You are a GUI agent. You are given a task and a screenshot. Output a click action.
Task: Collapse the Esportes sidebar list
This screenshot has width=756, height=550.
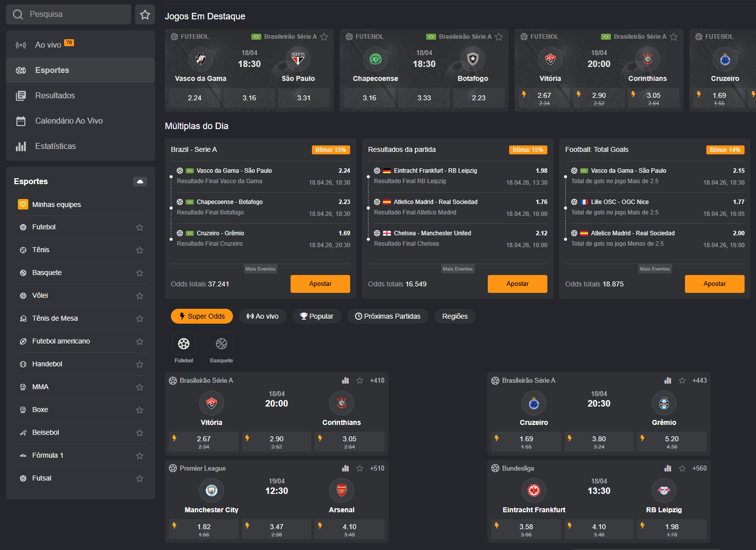click(140, 182)
